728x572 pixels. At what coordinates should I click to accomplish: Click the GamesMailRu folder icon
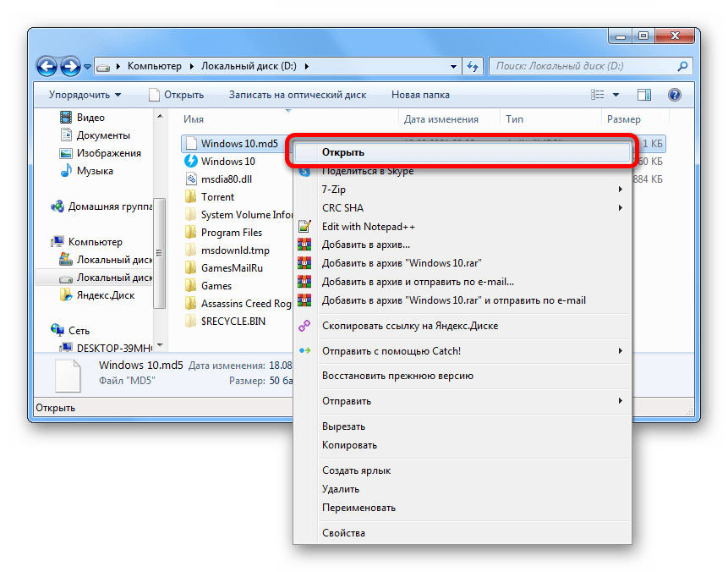coord(191,268)
